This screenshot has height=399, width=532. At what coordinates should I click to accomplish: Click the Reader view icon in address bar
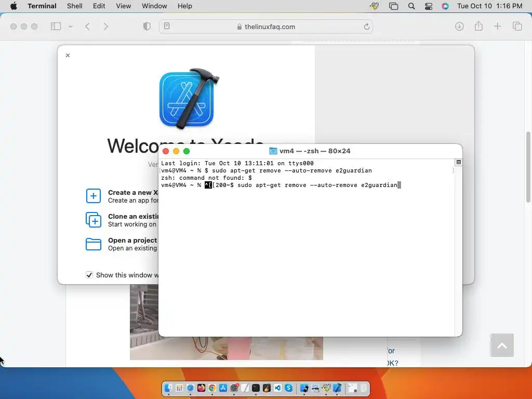[167, 26]
